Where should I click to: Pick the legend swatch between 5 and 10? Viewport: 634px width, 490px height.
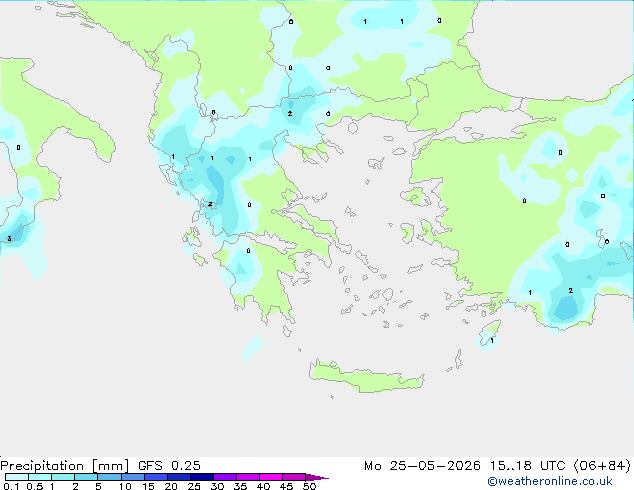pyautogui.click(x=109, y=477)
